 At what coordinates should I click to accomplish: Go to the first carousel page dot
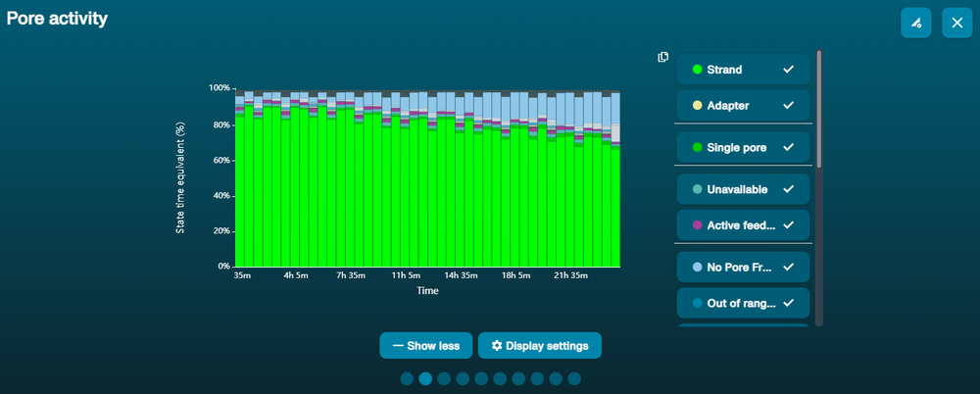tap(407, 379)
